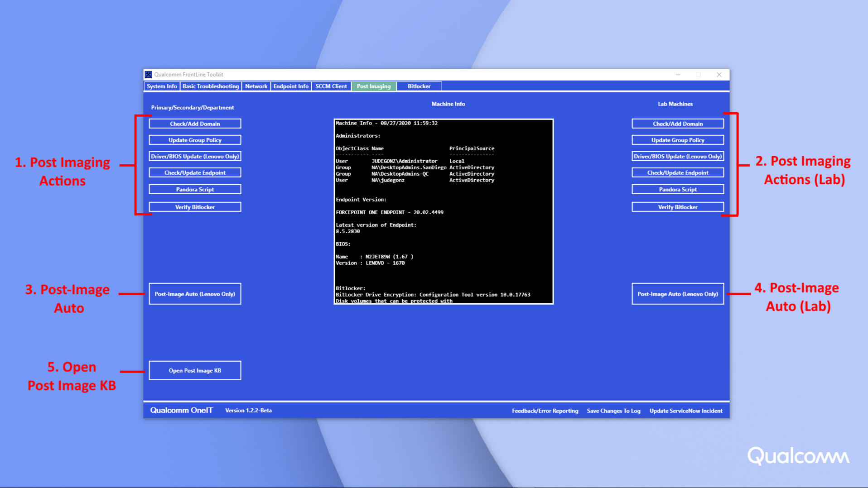Switch to the Bitlocker tab
The height and width of the screenshot is (488, 868).
[x=419, y=86]
